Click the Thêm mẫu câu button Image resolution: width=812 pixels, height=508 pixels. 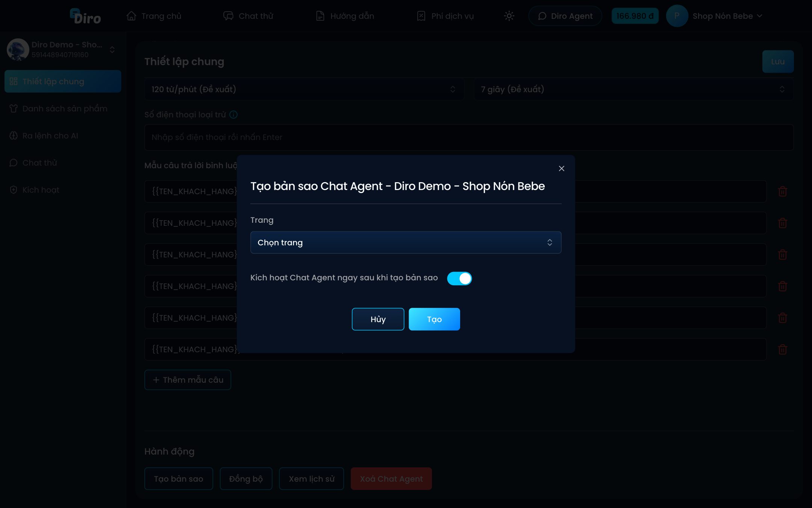tap(188, 380)
